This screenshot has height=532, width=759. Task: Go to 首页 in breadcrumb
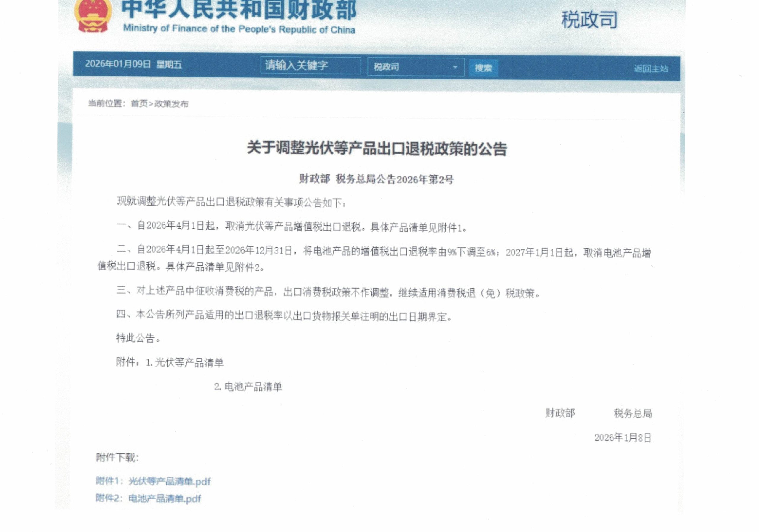[x=139, y=104]
